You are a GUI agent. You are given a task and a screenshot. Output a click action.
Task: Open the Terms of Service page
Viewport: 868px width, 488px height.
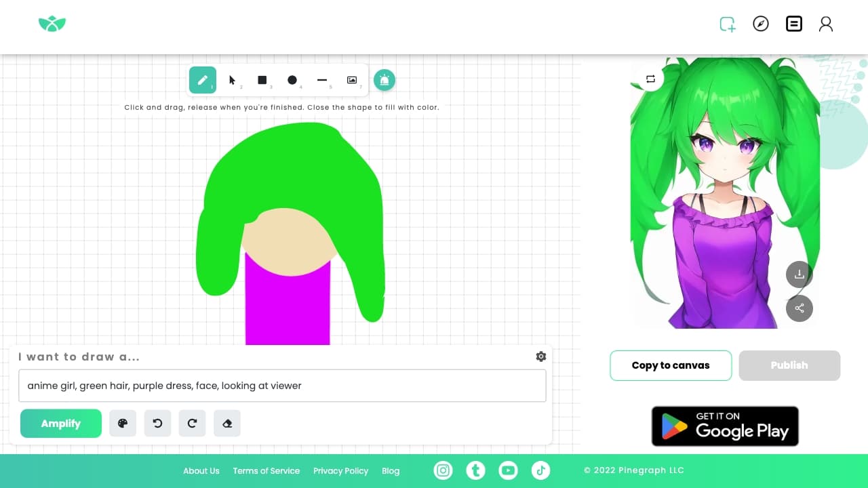click(267, 470)
